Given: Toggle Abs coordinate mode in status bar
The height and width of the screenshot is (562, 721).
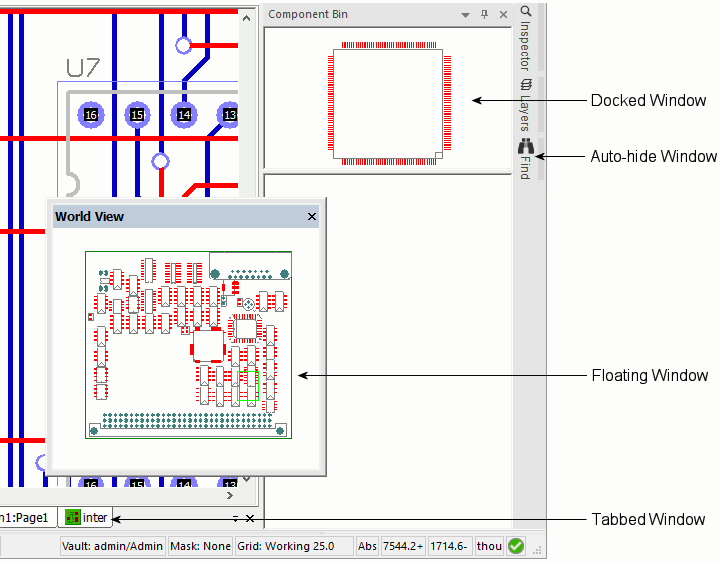Looking at the screenshot, I should pos(368,546).
